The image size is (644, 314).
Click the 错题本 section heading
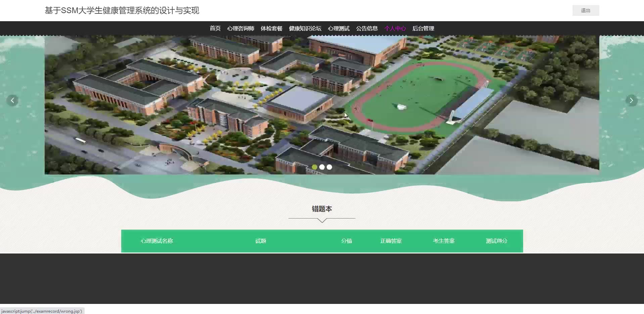coord(322,209)
